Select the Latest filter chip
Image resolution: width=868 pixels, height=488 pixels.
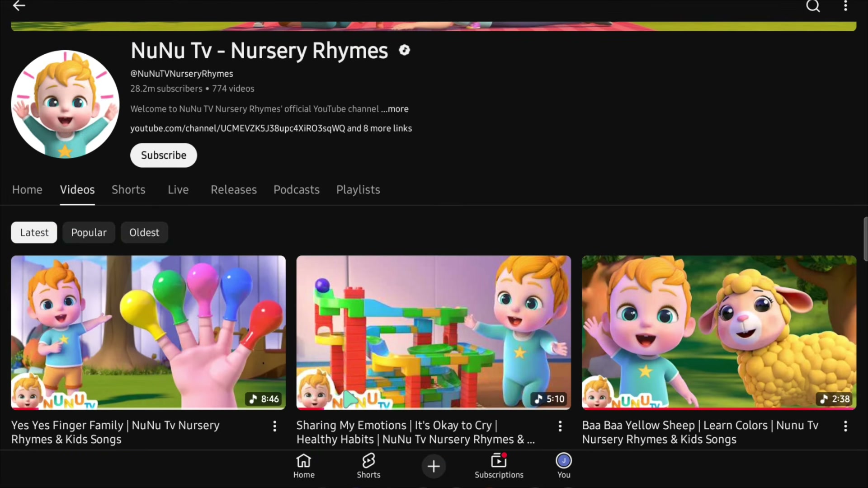pyautogui.click(x=34, y=233)
